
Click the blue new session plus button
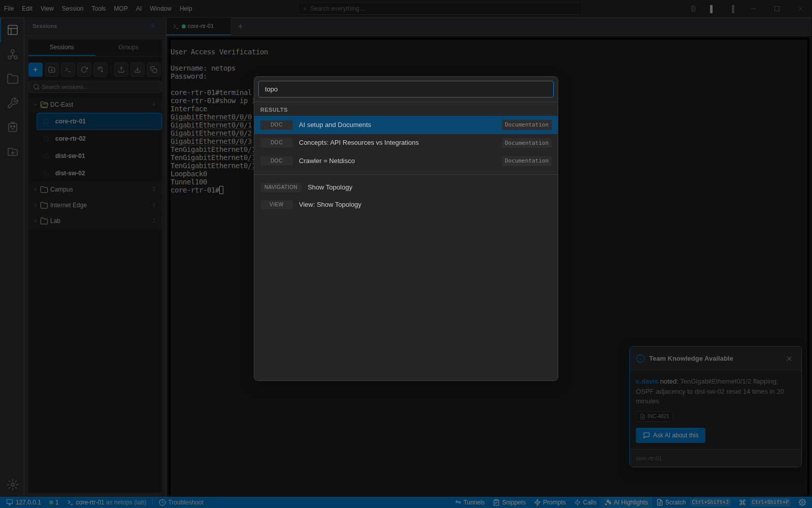pyautogui.click(x=36, y=70)
